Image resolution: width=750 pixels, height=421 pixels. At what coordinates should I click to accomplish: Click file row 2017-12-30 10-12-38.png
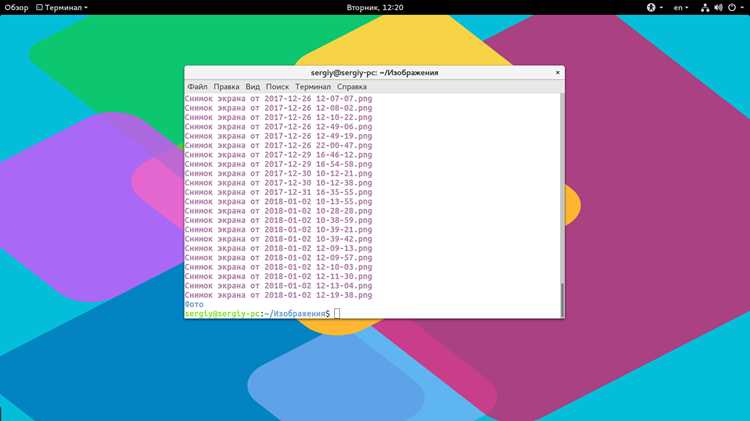[x=278, y=183]
